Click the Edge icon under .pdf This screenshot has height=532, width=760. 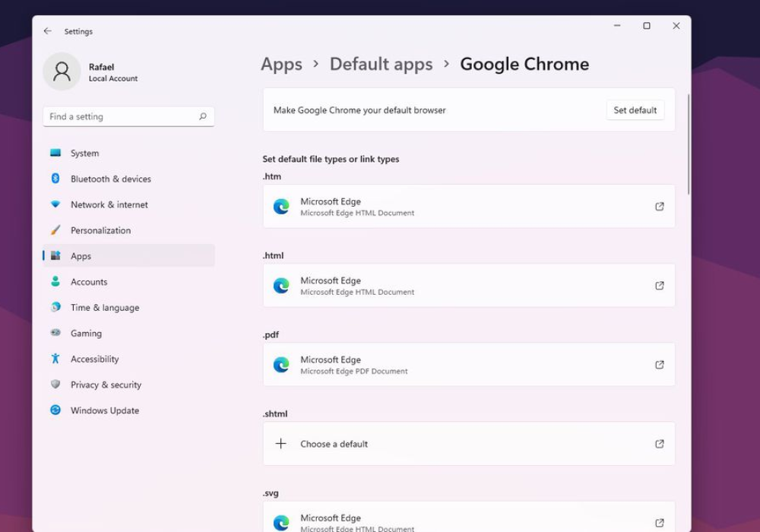pyautogui.click(x=281, y=364)
